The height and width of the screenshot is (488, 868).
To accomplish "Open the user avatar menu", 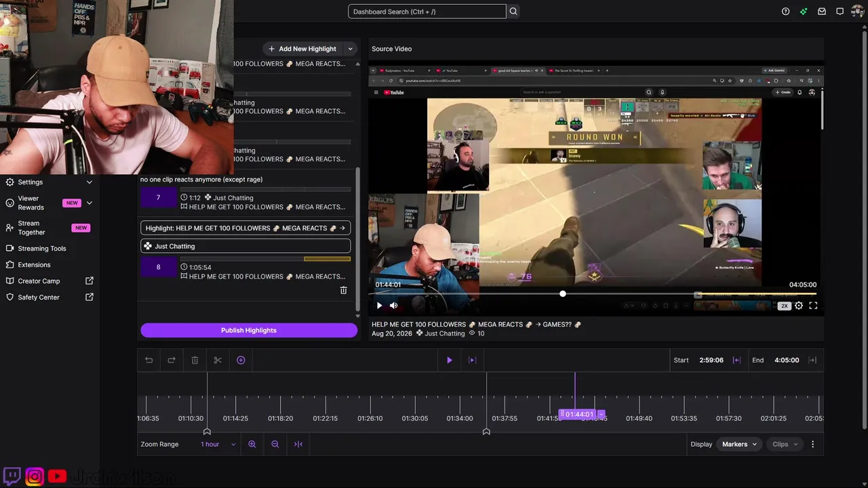I will (858, 12).
